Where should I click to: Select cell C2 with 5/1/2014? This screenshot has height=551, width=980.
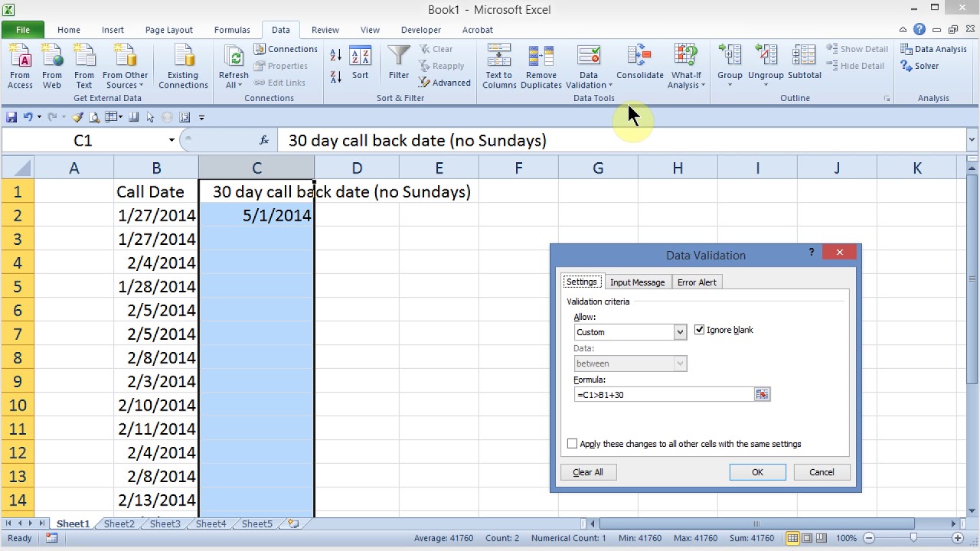256,216
